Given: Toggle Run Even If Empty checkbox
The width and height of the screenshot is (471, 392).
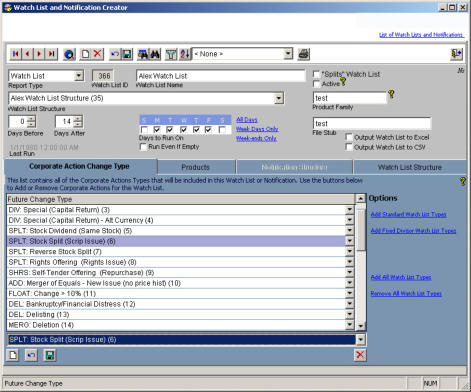Looking at the screenshot, I should 143,147.
